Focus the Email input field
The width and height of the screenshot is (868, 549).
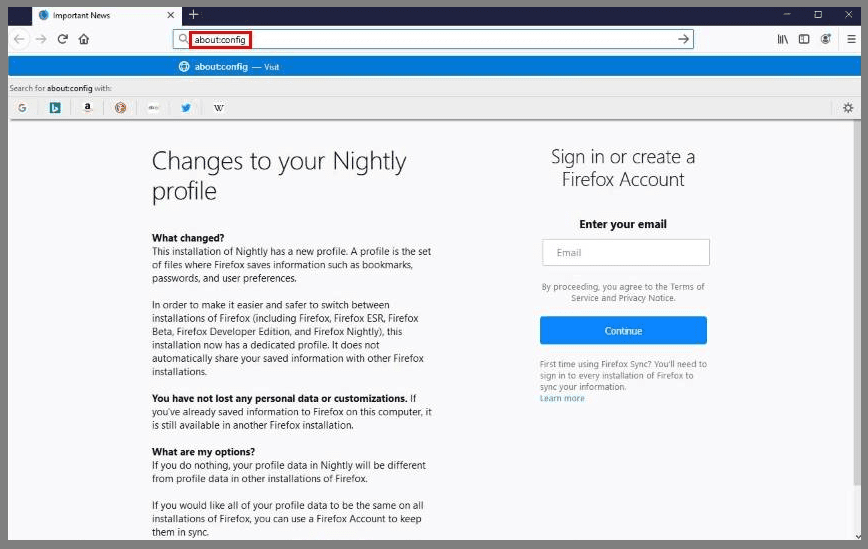coord(625,253)
